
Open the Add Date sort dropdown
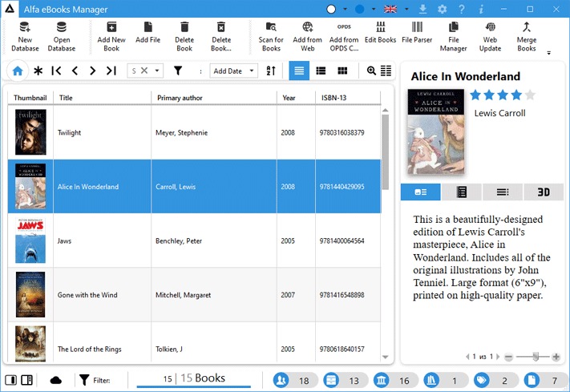(234, 71)
